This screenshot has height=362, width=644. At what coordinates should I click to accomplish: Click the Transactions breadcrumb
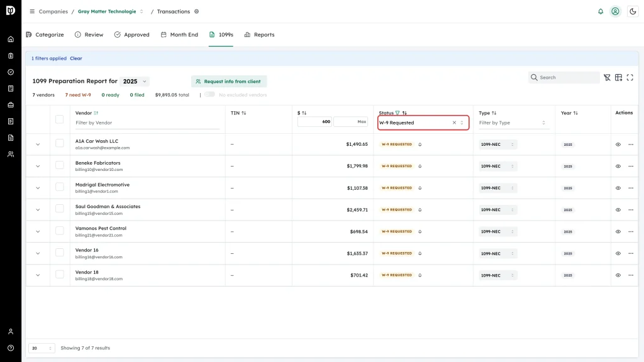coord(174,11)
